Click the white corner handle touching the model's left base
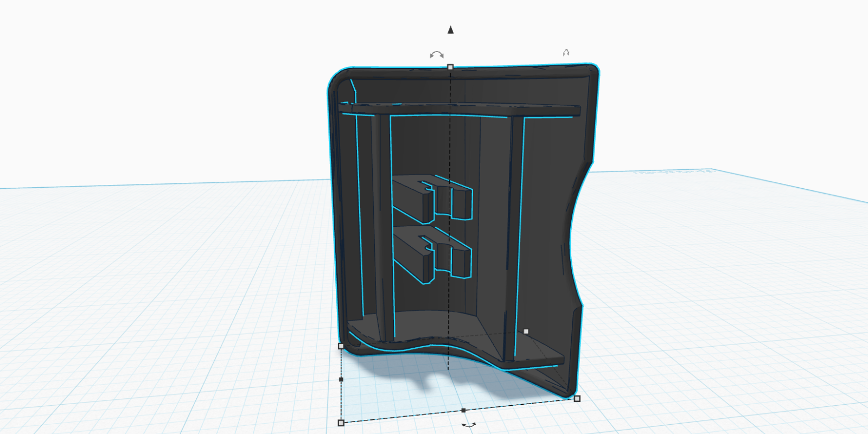Screen dimensions: 868x434 (341, 346)
